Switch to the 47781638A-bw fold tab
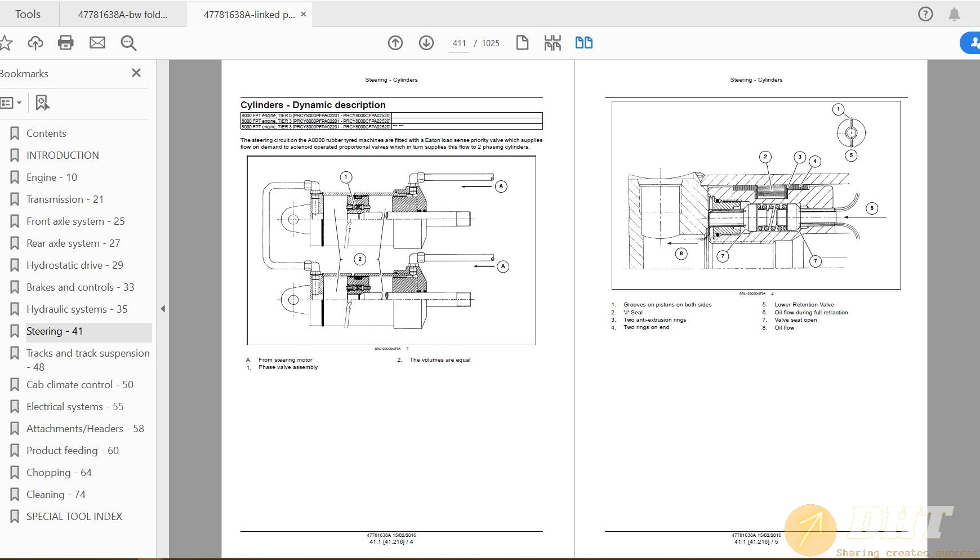The width and height of the screenshot is (980, 560). pyautogui.click(x=122, y=15)
